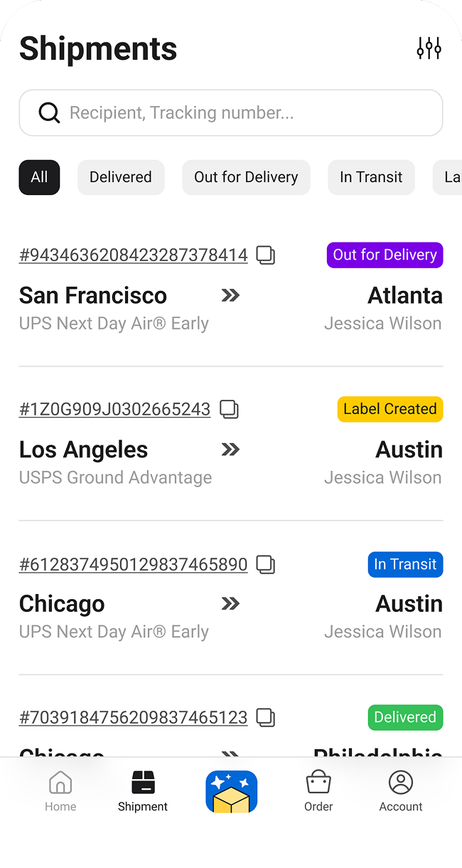This screenshot has width=462, height=868.
Task: Enable the In Transit filter chip
Action: click(x=371, y=177)
